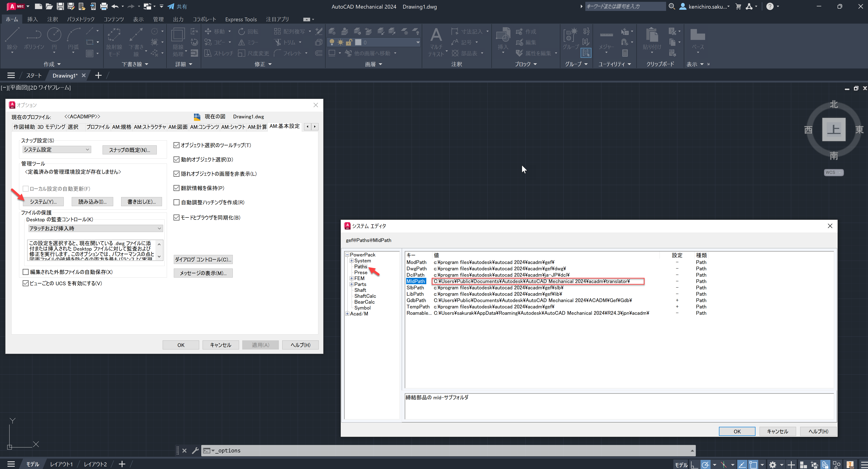This screenshot has width=868, height=469.
Task: Select the ポリライン (Polyline) tool
Action: click(x=34, y=39)
